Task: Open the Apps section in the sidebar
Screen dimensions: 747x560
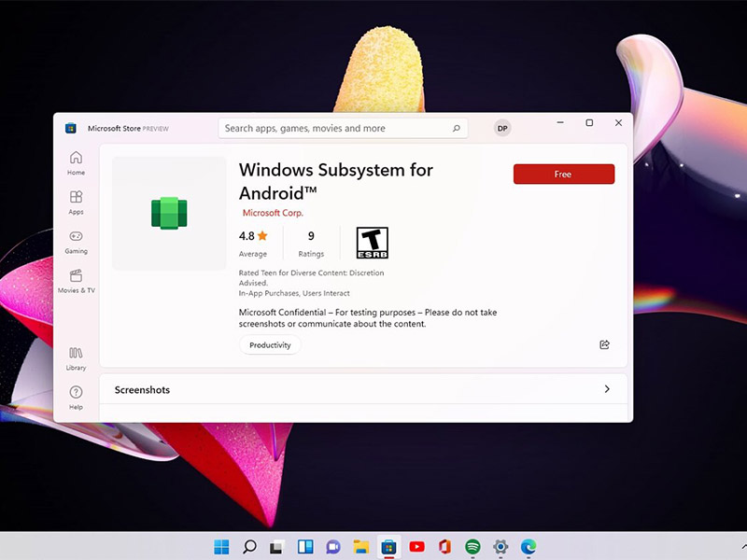Action: pos(76,203)
